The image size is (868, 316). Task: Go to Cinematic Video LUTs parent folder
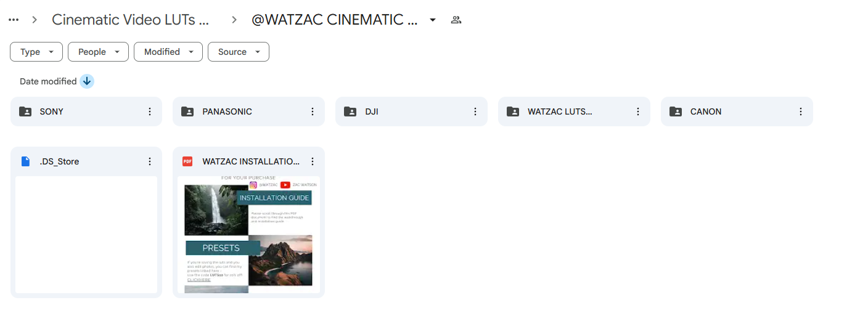pyautogui.click(x=131, y=20)
